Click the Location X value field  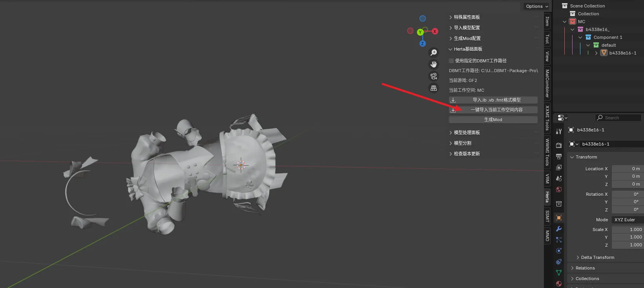point(628,169)
